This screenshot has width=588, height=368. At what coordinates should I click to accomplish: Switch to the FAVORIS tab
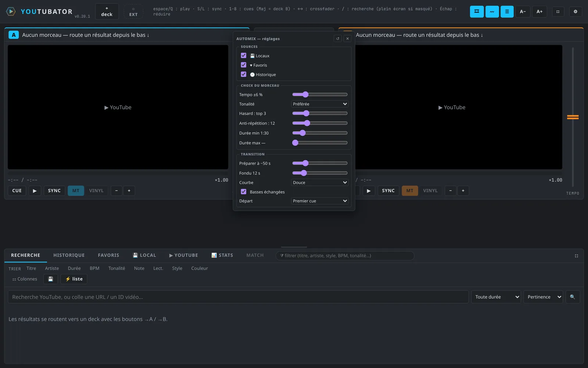pyautogui.click(x=108, y=255)
